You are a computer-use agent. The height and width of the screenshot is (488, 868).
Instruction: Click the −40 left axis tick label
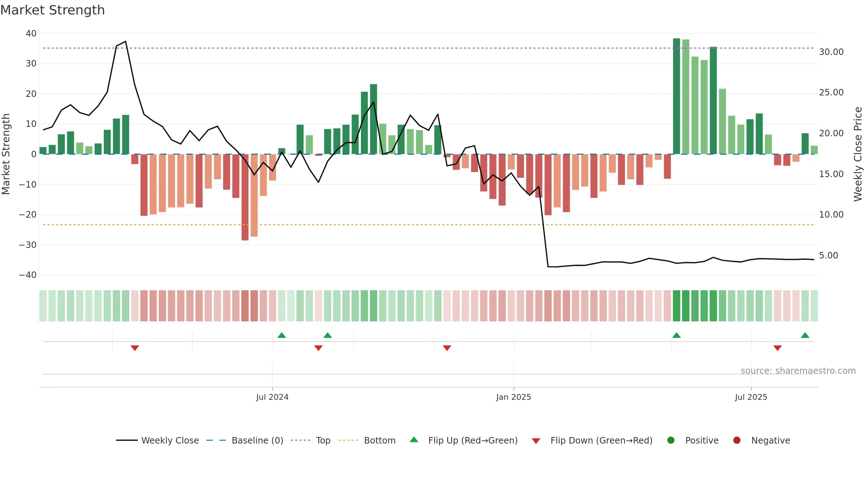(x=28, y=275)
